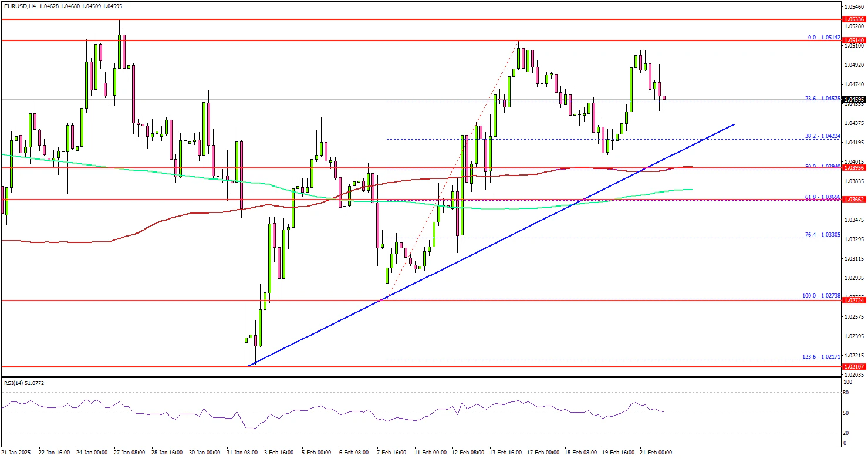868x459 pixels.
Task: Click the RSI(14) indicator label
Action: (x=23, y=383)
